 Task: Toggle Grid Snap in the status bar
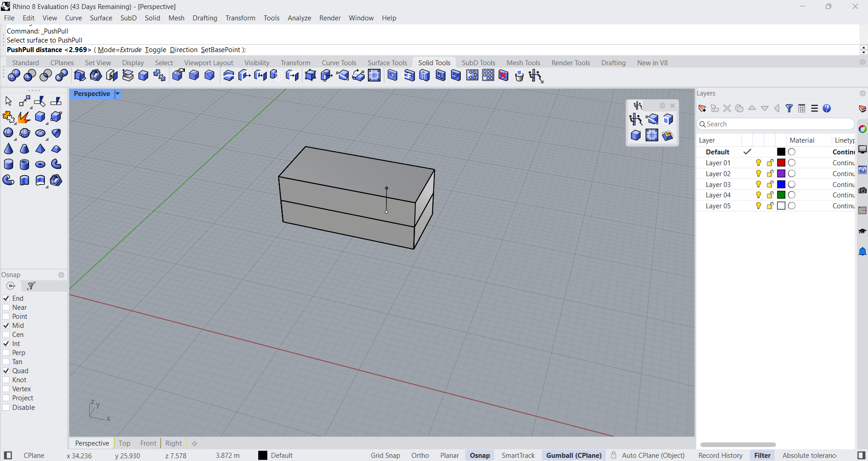coord(385,456)
